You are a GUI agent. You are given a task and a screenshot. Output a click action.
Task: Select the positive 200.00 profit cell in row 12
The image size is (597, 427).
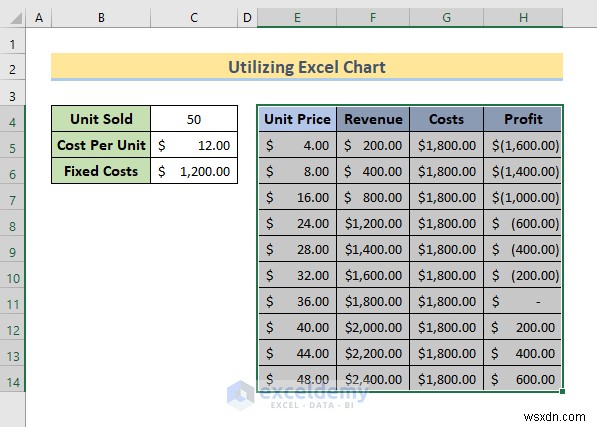coord(523,327)
